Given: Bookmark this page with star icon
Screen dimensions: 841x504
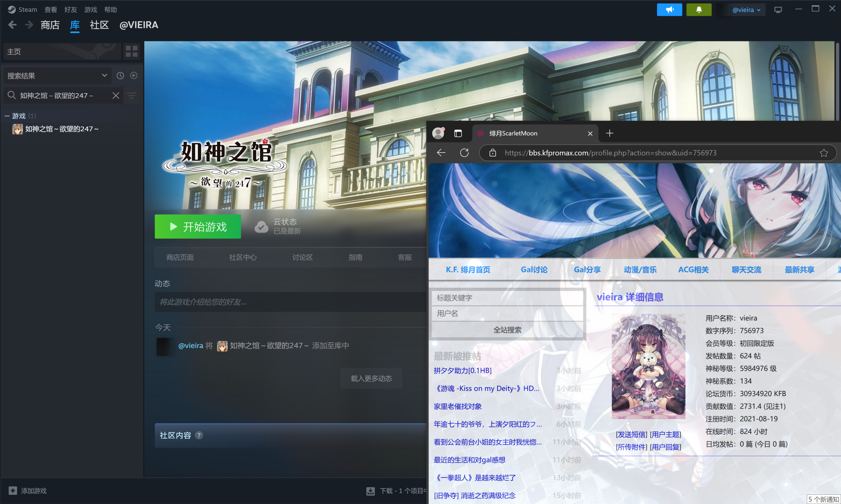Looking at the screenshot, I should pyautogui.click(x=823, y=153).
